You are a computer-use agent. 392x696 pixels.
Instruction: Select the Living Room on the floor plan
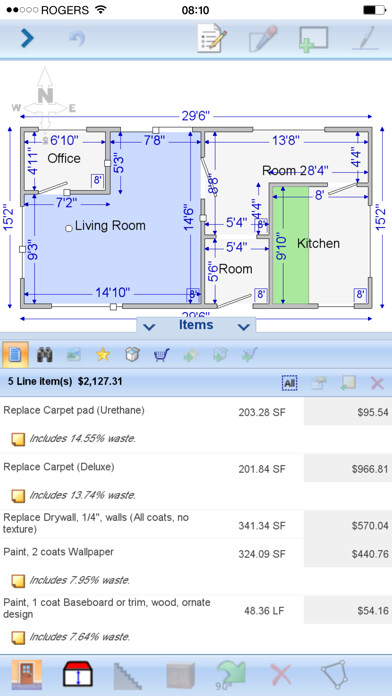(x=111, y=225)
